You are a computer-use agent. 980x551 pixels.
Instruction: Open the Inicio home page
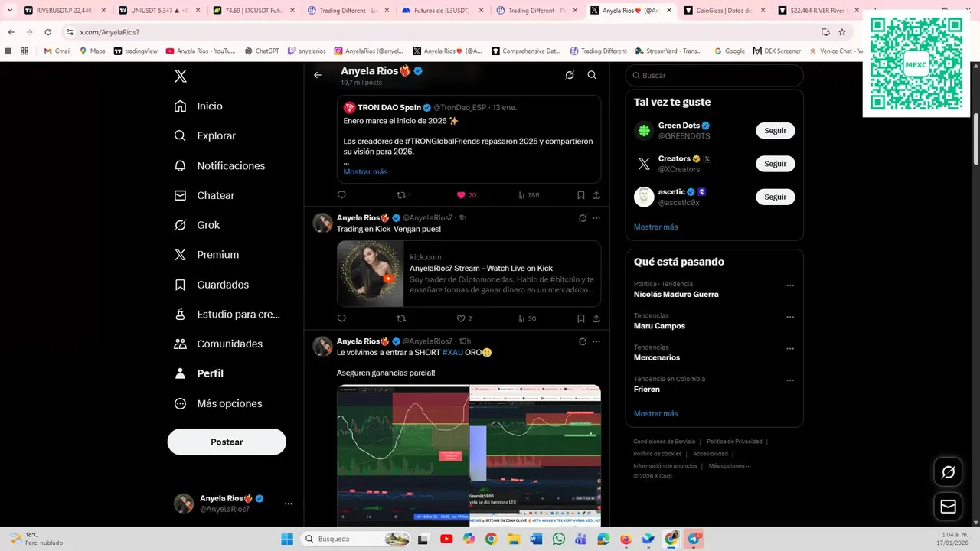coord(198,106)
